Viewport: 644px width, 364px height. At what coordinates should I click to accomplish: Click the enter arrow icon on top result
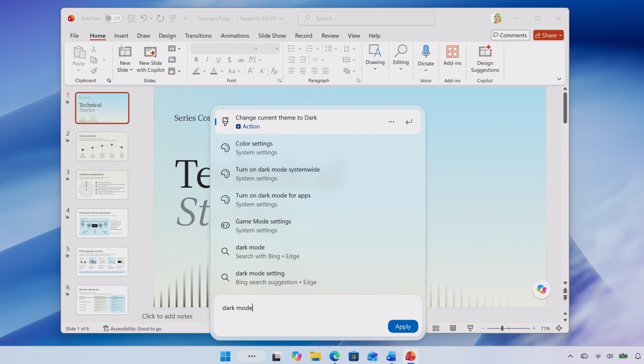(409, 122)
